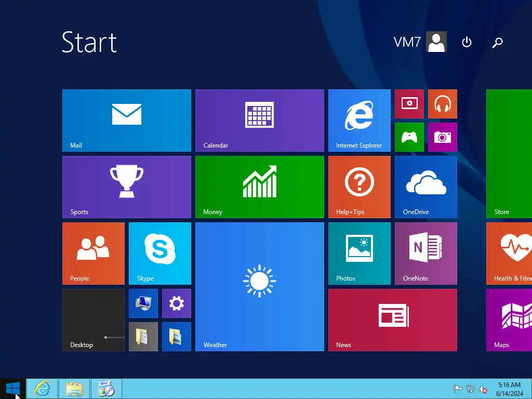Open the Camera tile
The image size is (532, 399).
[x=443, y=137]
